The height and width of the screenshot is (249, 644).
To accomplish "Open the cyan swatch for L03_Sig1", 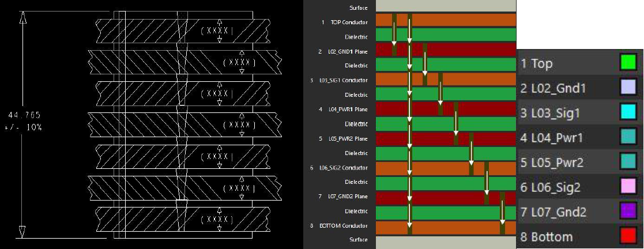I will pyautogui.click(x=627, y=112).
